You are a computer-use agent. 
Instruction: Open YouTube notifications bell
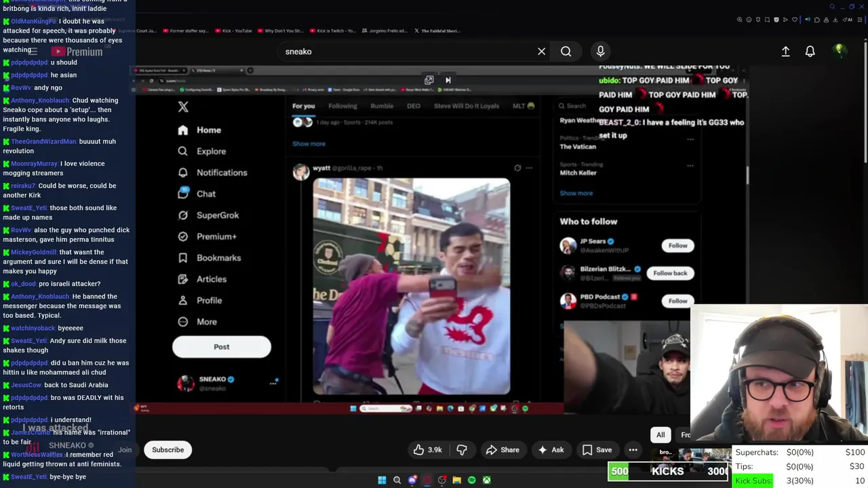click(810, 52)
